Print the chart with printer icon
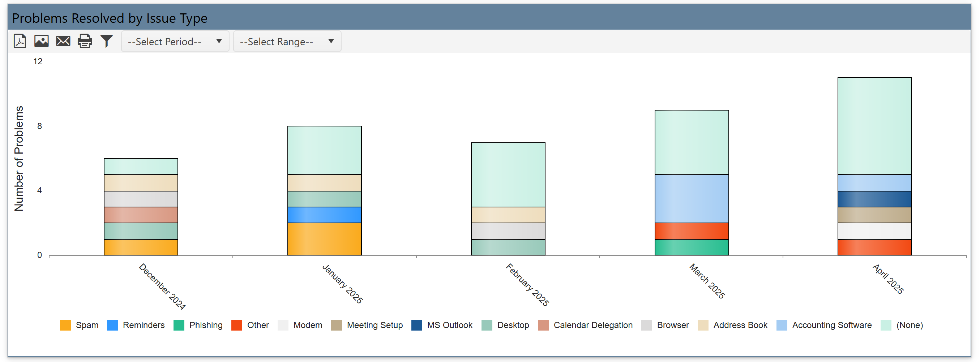980x362 pixels. [x=85, y=41]
